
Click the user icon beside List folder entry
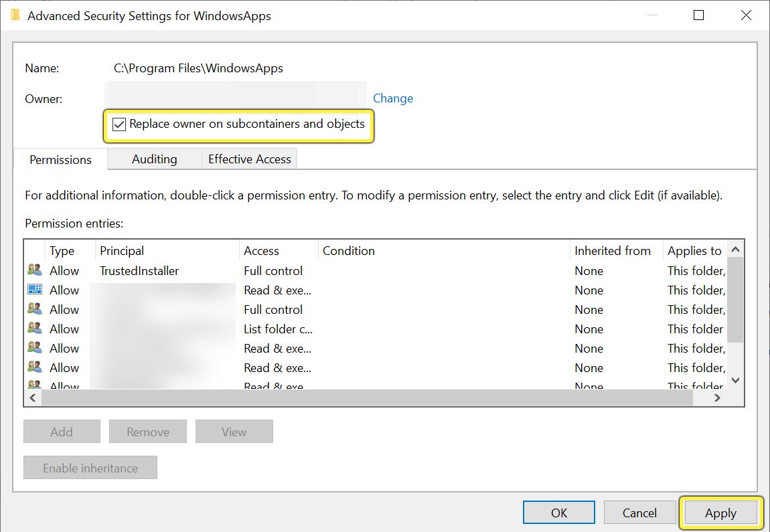pos(34,329)
